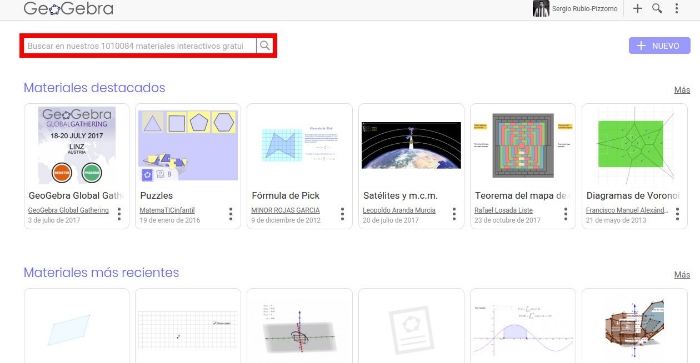
Task: Click the date 3 de julio de 2017
Action: (54, 220)
